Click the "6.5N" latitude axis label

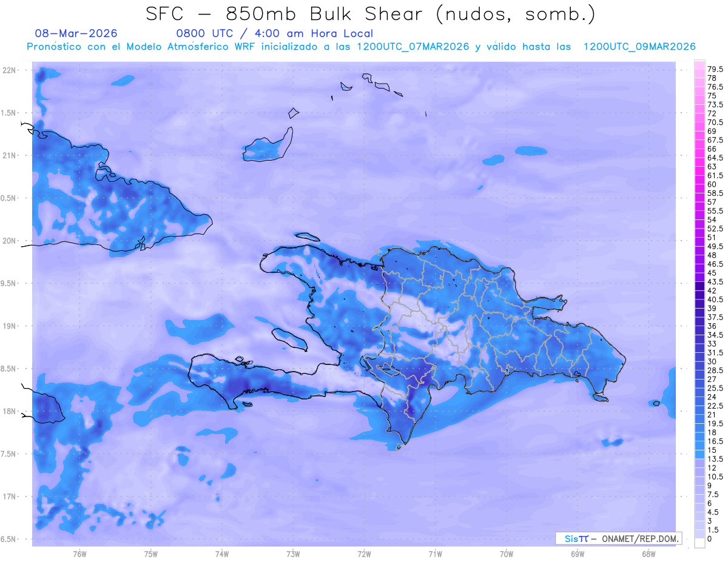(x=8, y=540)
